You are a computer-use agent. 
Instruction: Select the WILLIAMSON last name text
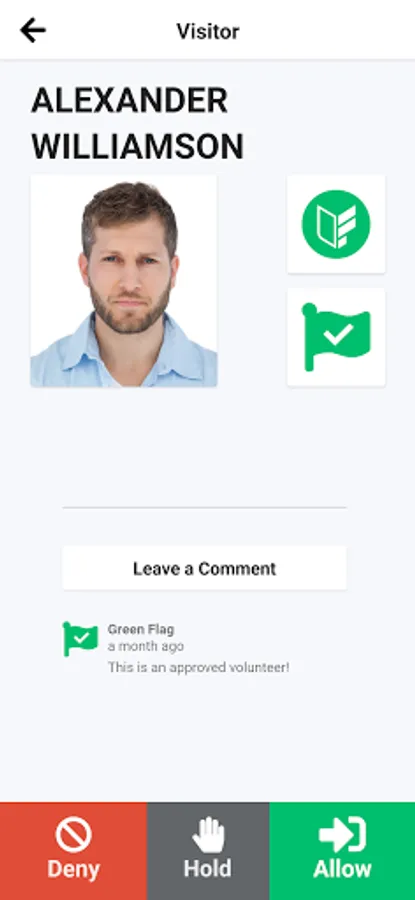coord(138,147)
